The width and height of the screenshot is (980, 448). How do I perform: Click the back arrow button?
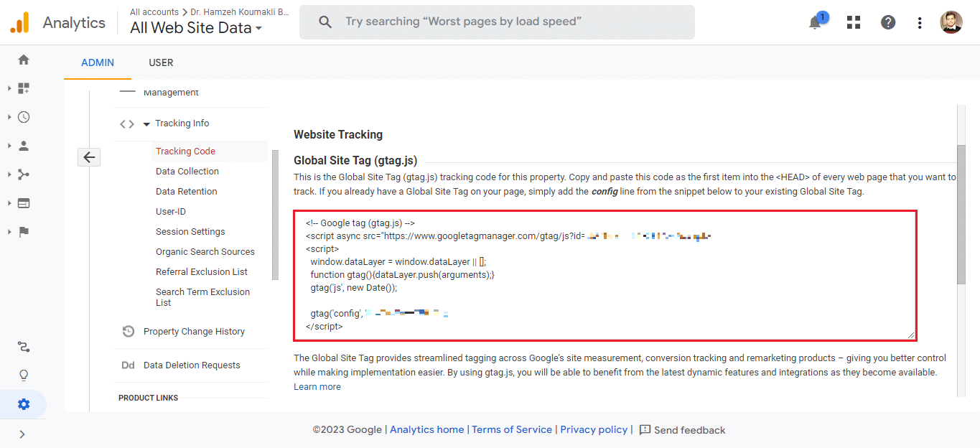pyautogui.click(x=89, y=157)
